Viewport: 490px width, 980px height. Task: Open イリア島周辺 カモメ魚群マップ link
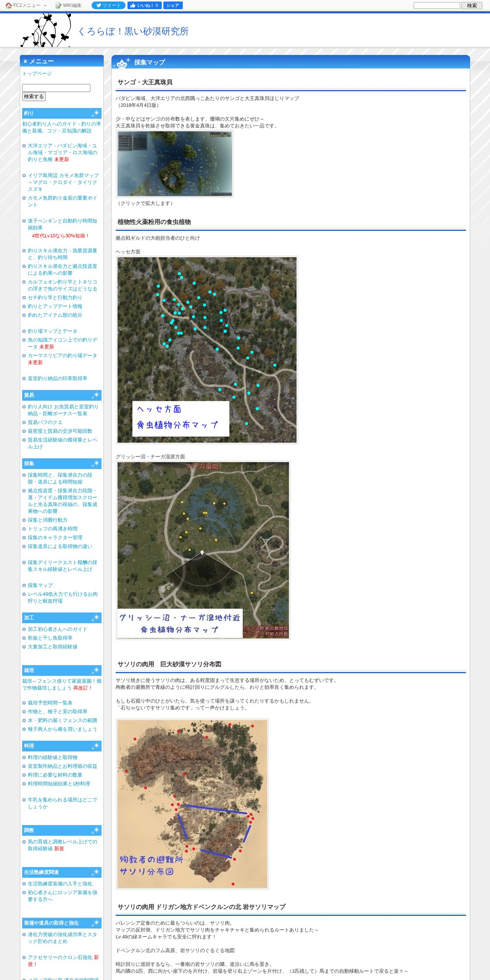[x=63, y=182]
